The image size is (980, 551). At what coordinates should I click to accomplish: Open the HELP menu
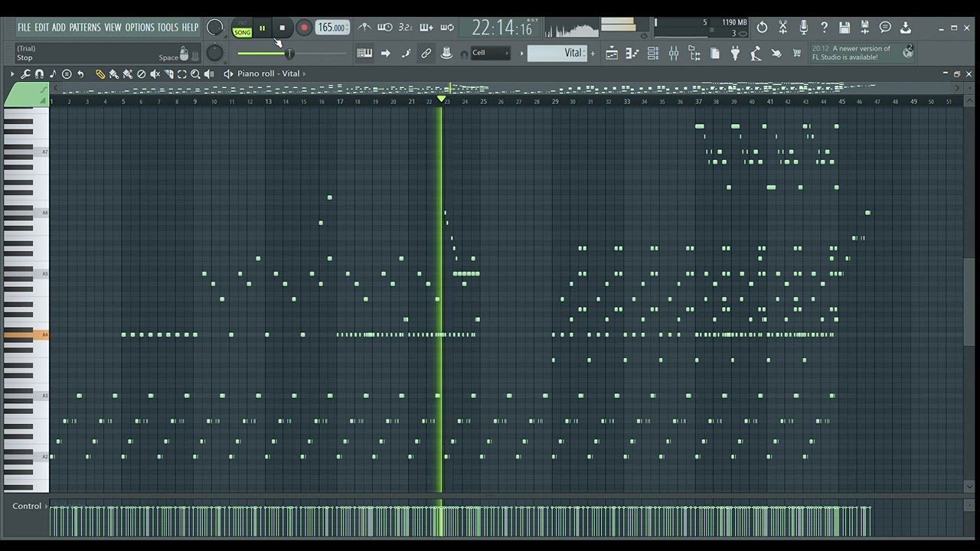pyautogui.click(x=190, y=28)
